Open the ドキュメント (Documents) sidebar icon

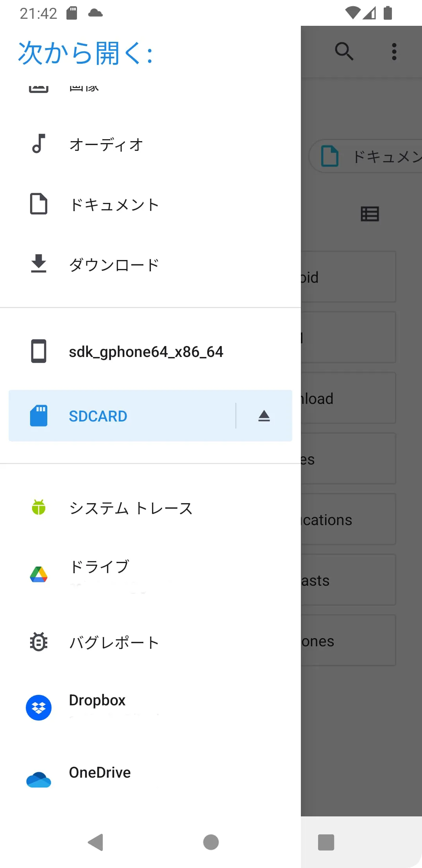click(38, 204)
